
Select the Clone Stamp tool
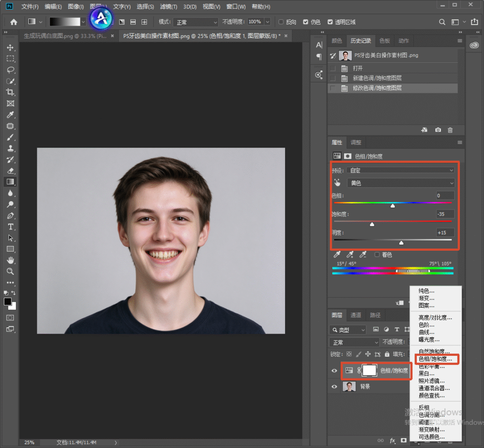click(x=10, y=148)
